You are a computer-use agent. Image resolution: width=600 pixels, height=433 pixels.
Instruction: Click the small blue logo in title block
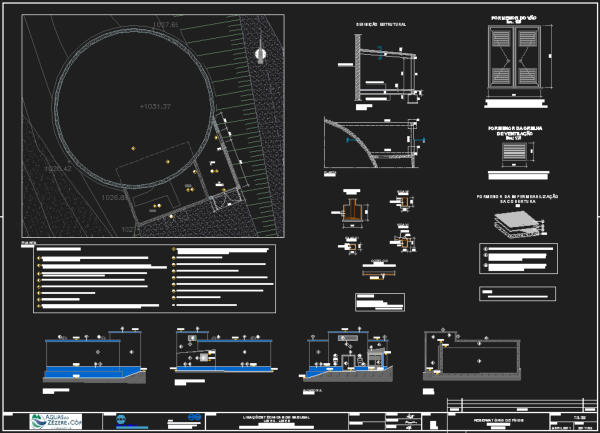pos(123,420)
